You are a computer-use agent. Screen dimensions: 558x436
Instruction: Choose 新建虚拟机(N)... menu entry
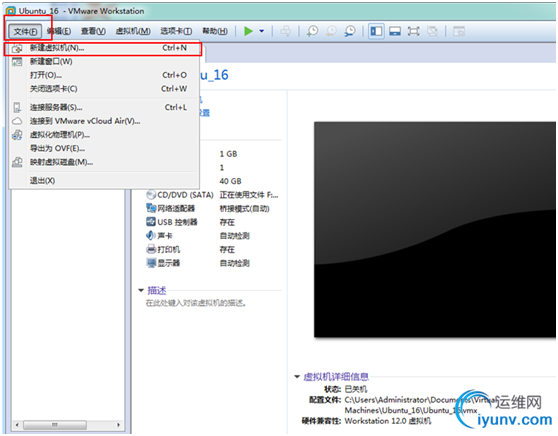point(103,48)
